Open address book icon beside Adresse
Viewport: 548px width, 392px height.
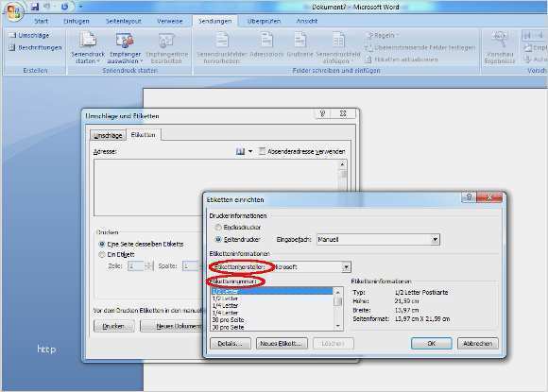[x=240, y=152]
